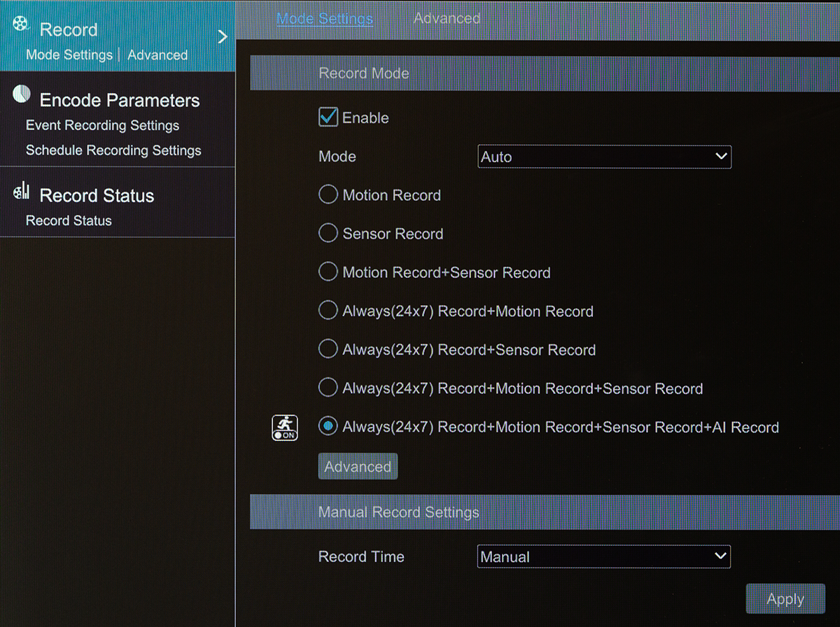Click the AI detection ON icon

[x=284, y=426]
